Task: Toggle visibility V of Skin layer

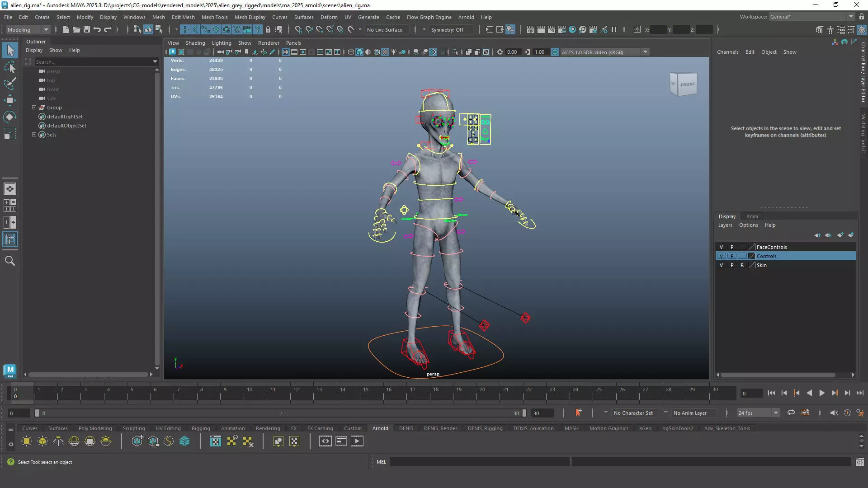Action: click(721, 265)
